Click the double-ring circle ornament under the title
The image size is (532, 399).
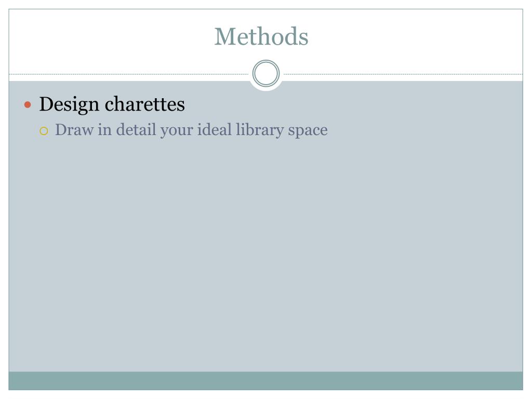tap(266, 73)
